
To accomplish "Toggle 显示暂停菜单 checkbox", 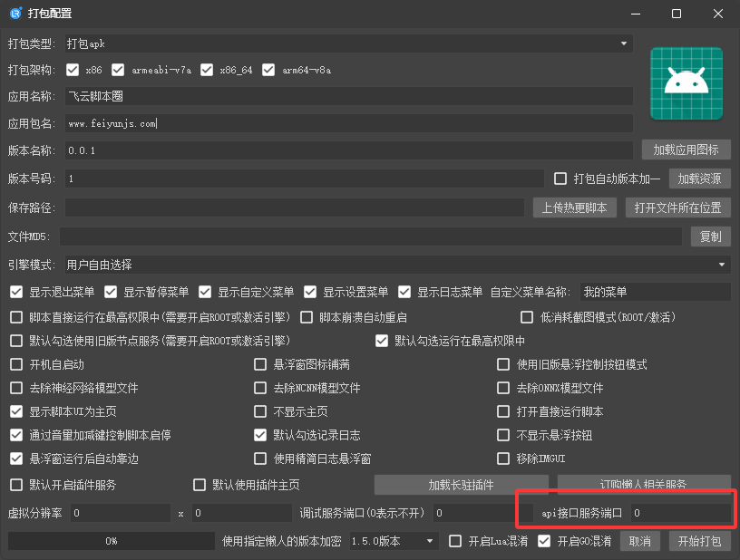I will pos(111,293).
